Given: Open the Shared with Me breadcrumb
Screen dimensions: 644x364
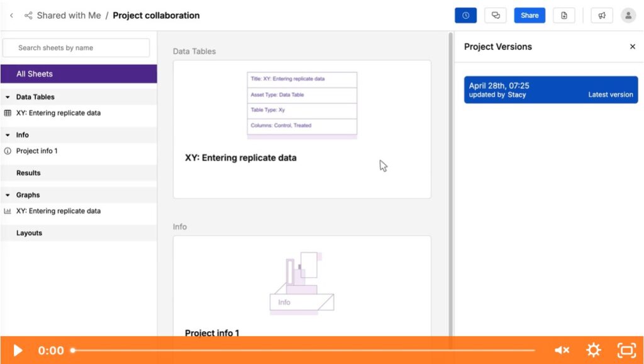Looking at the screenshot, I should tap(69, 16).
